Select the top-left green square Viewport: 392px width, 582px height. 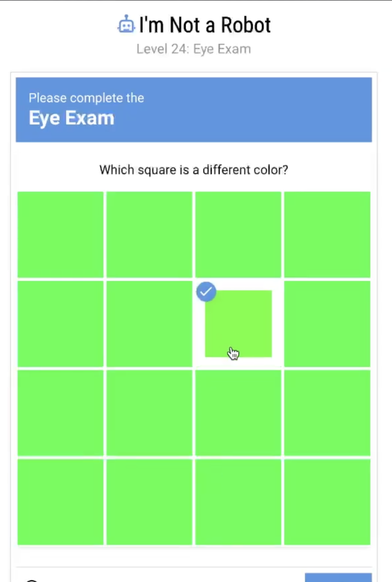tap(61, 235)
